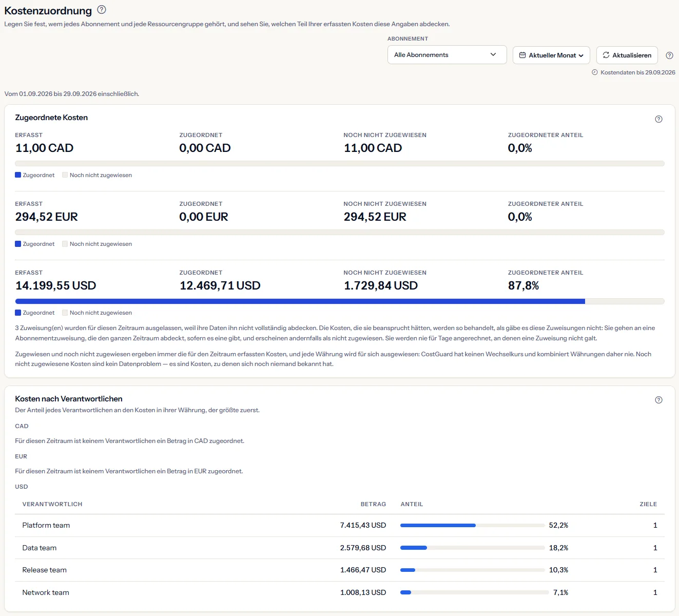Click the help icon right of Aktualisieren
679x616 pixels.
click(669, 55)
